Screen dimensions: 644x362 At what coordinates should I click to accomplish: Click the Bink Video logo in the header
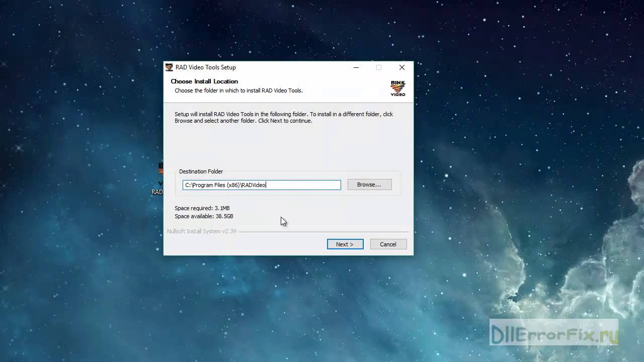tap(397, 88)
